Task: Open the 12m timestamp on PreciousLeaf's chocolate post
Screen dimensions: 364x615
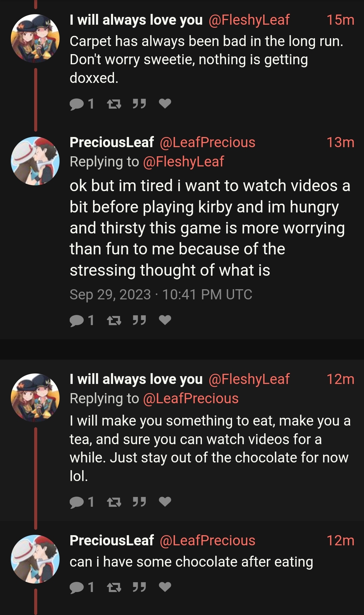Action: pos(340,541)
